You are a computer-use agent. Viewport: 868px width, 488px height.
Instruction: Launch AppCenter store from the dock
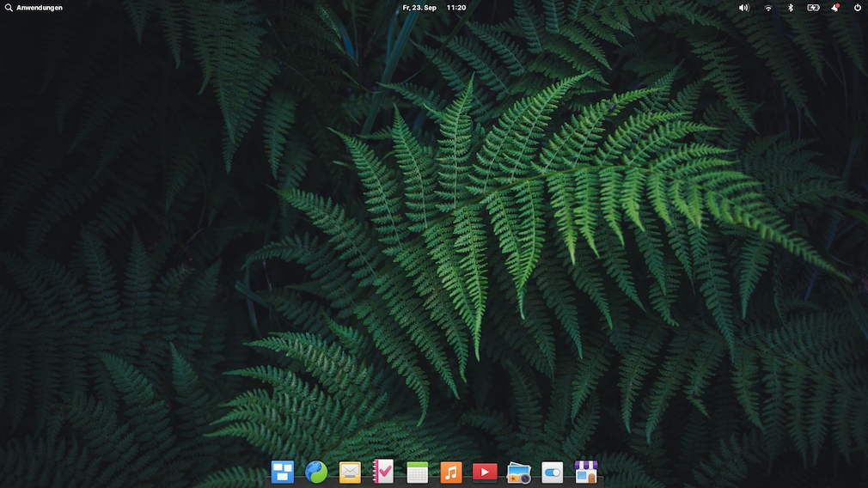586,472
